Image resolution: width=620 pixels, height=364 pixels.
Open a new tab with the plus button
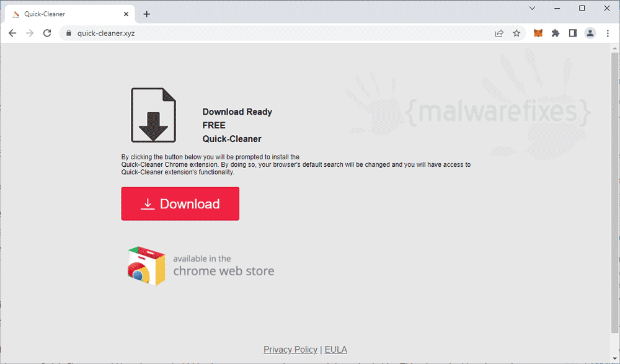(x=147, y=14)
